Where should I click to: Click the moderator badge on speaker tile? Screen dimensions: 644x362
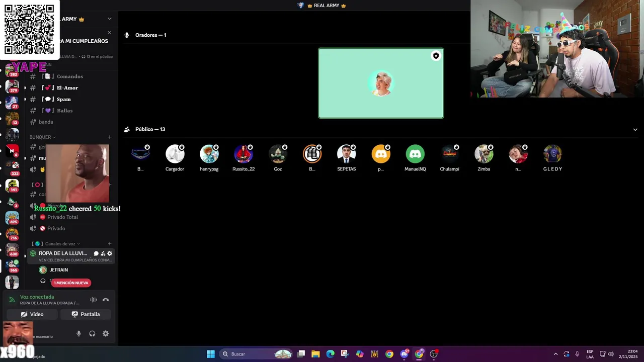[x=436, y=56]
